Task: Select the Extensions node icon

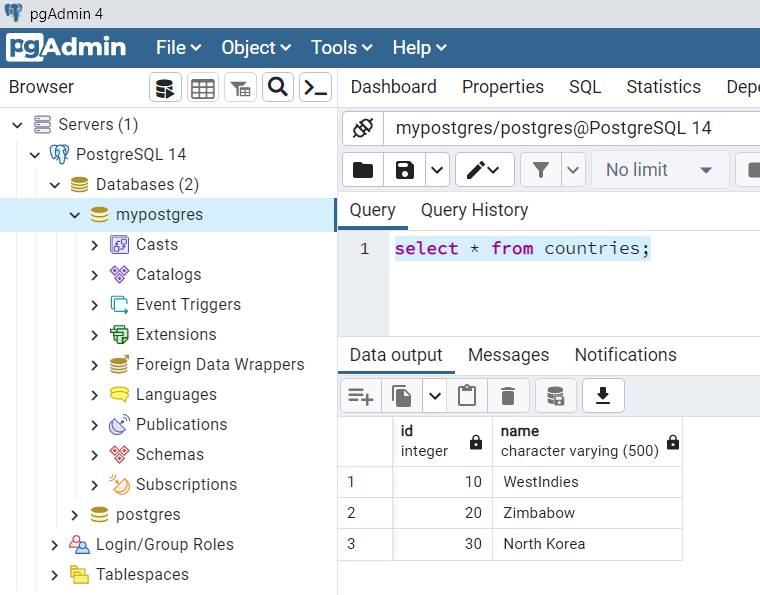Action: pos(119,335)
